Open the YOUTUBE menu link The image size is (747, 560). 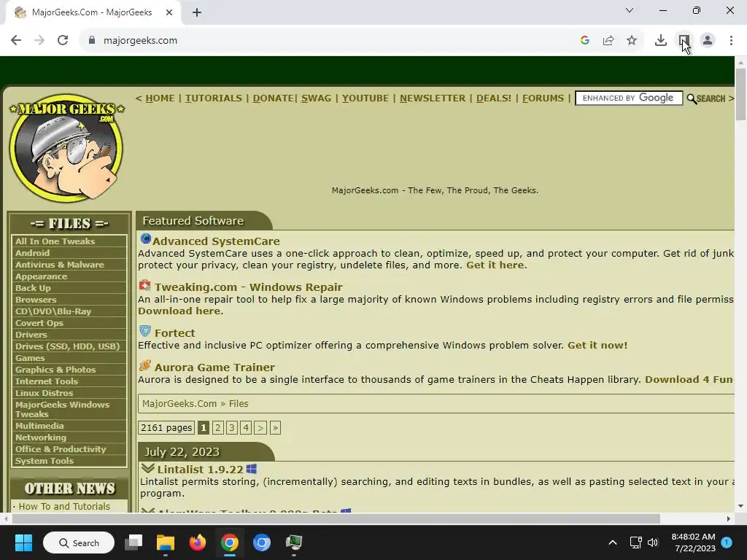[365, 98]
